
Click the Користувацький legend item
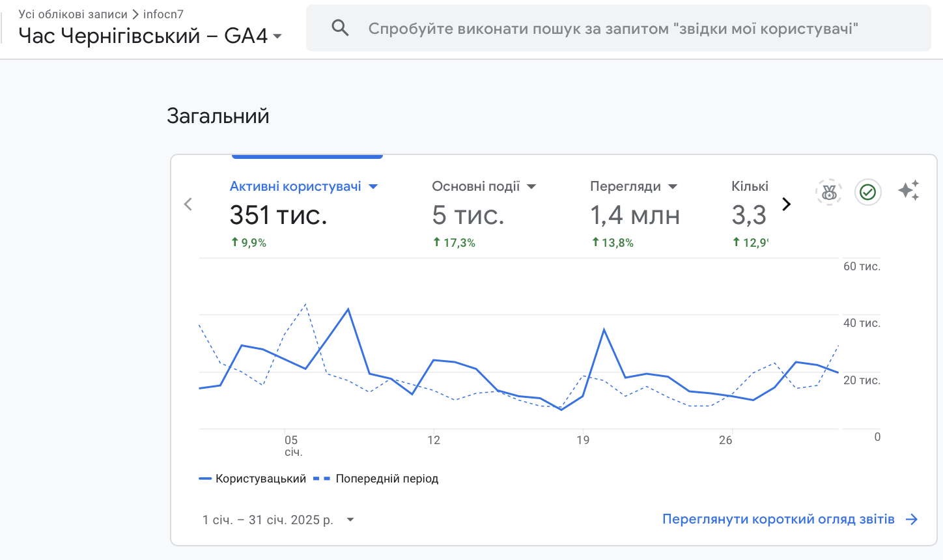point(253,479)
